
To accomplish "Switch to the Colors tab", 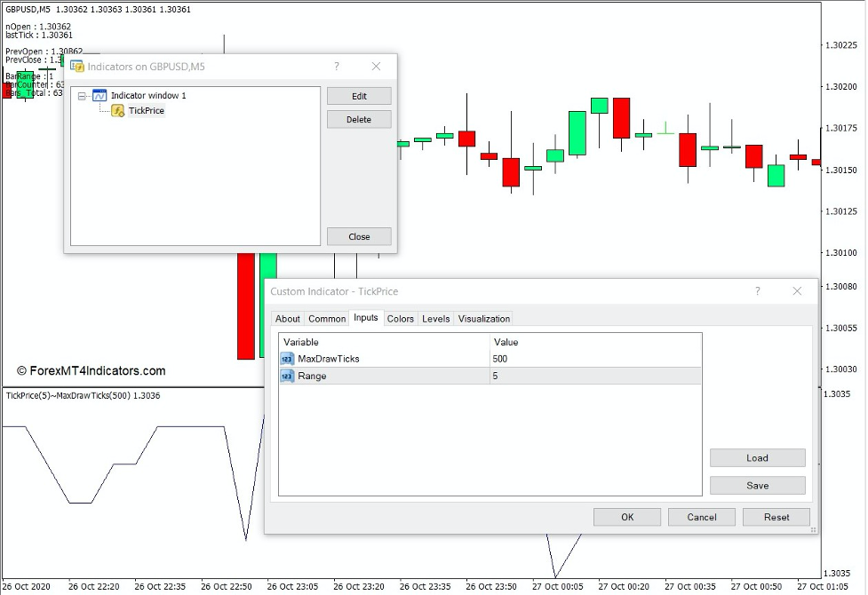I will tap(401, 318).
